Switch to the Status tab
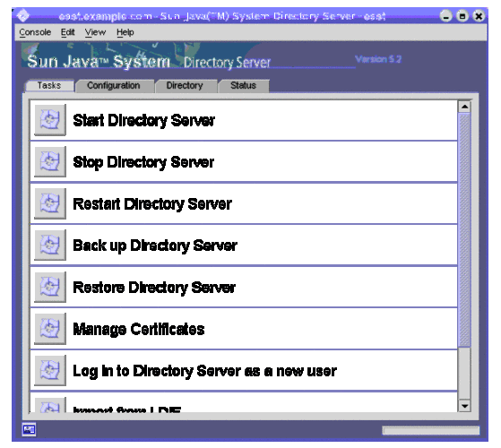The image size is (501, 448). tap(244, 86)
